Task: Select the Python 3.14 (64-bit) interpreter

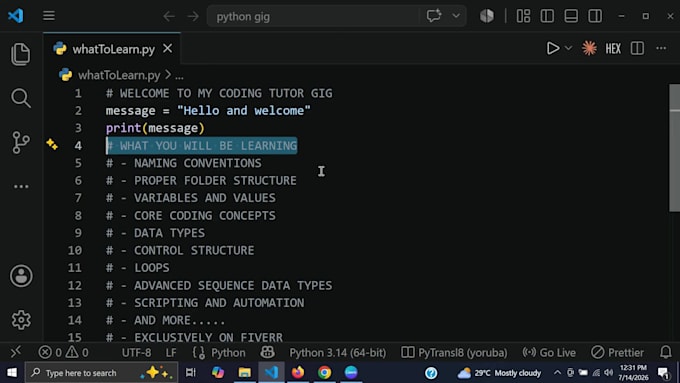Action: pyautogui.click(x=337, y=353)
